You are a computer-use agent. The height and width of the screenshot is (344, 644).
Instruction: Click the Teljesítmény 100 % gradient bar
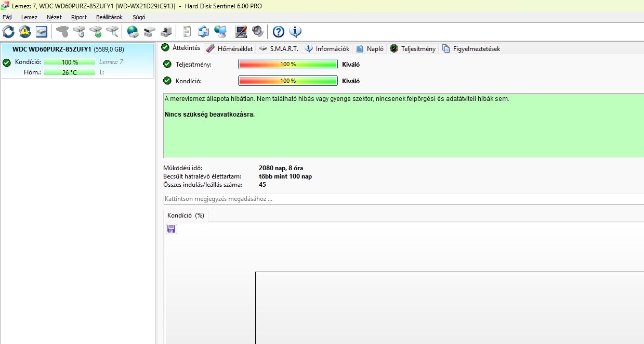[x=288, y=65]
